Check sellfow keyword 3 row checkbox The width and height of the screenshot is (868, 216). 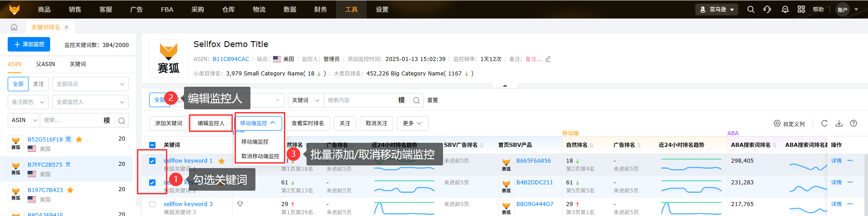coord(152,204)
